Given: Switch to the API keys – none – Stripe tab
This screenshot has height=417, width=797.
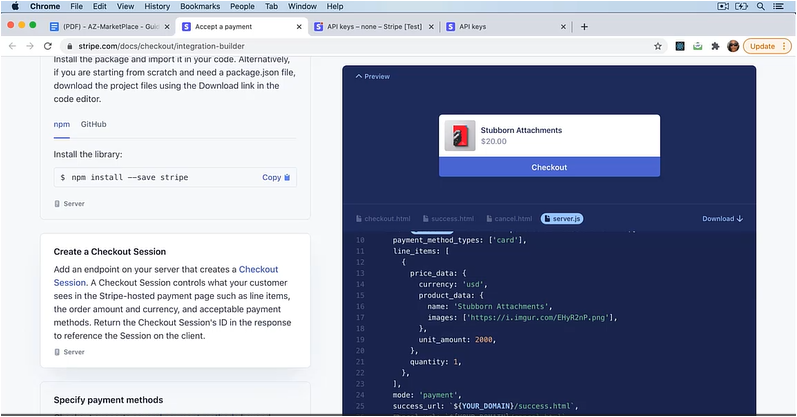Looking at the screenshot, I should 374,27.
